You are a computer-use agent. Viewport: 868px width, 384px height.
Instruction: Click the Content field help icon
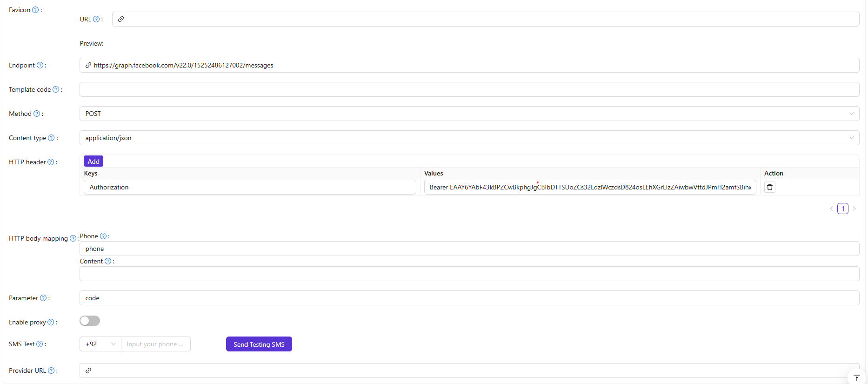pos(108,261)
